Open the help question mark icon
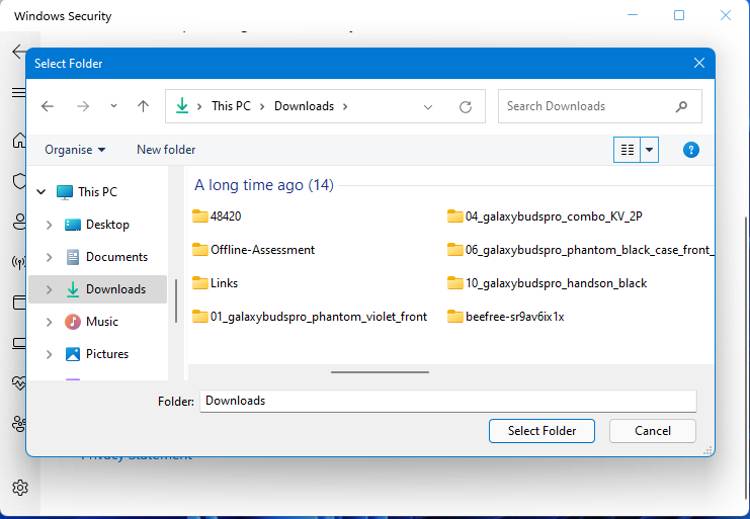This screenshot has width=750, height=519. pos(691,150)
